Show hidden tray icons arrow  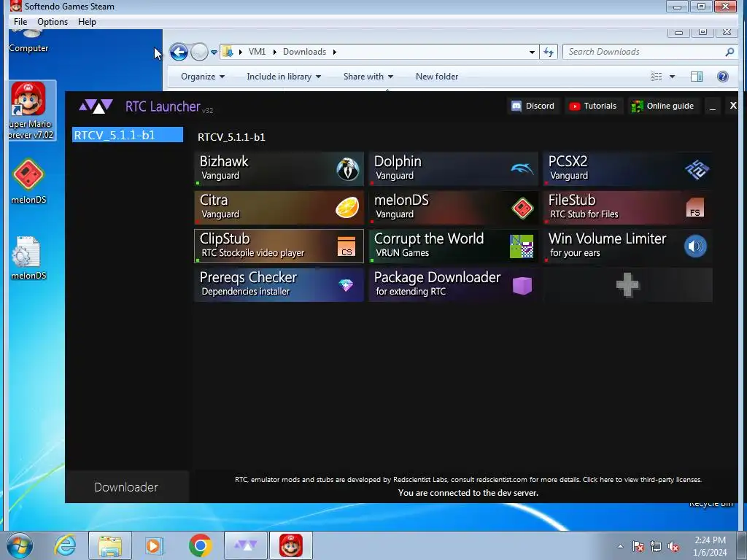[x=620, y=546]
